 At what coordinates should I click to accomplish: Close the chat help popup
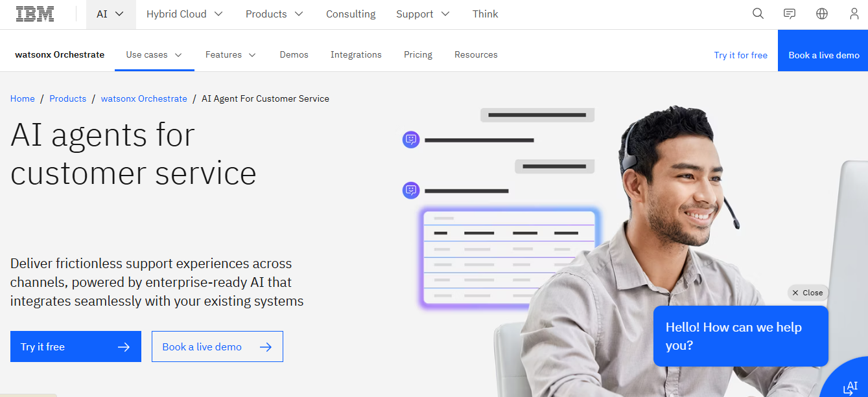tap(807, 292)
